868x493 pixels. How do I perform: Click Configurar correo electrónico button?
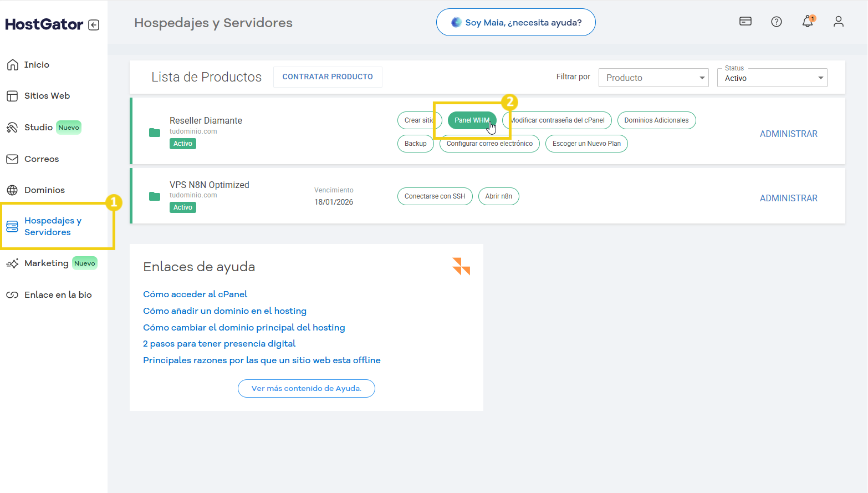pos(489,144)
